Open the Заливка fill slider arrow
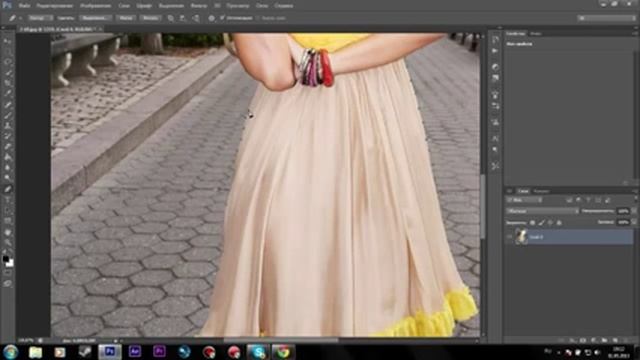640x360 pixels. [x=634, y=222]
